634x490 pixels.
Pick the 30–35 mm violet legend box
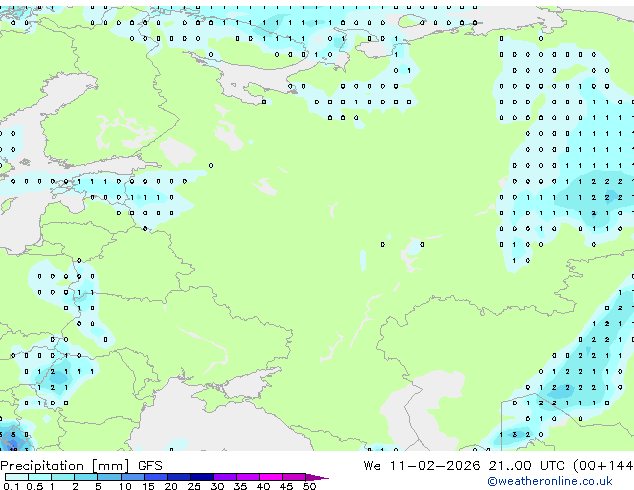point(225,477)
